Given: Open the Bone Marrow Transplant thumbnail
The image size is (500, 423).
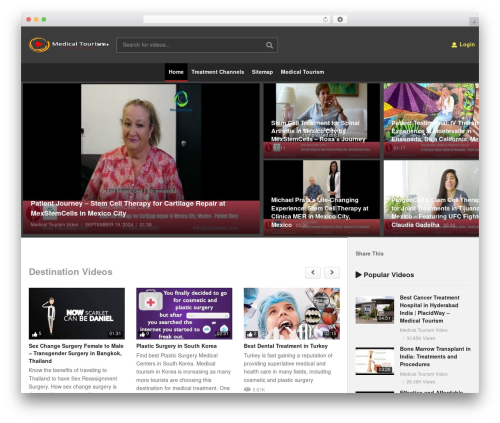Looking at the screenshot, I should pyautogui.click(x=375, y=361).
